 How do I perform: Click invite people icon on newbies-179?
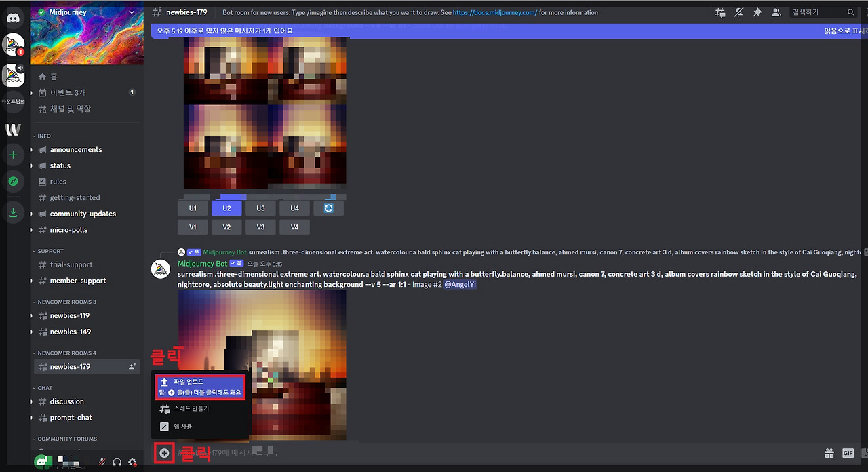132,366
